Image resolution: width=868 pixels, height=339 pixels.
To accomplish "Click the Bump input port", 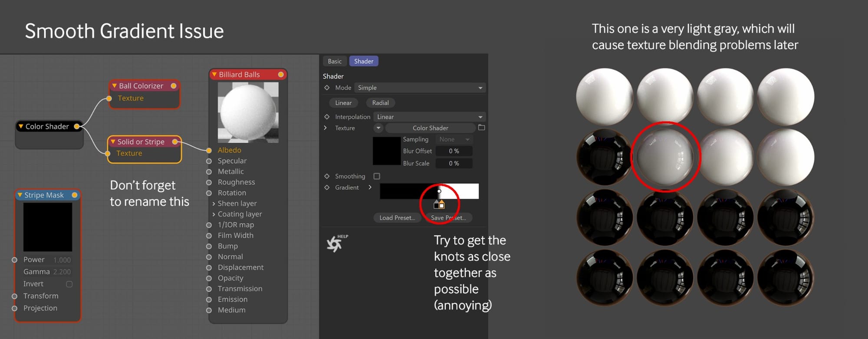I will tap(209, 246).
